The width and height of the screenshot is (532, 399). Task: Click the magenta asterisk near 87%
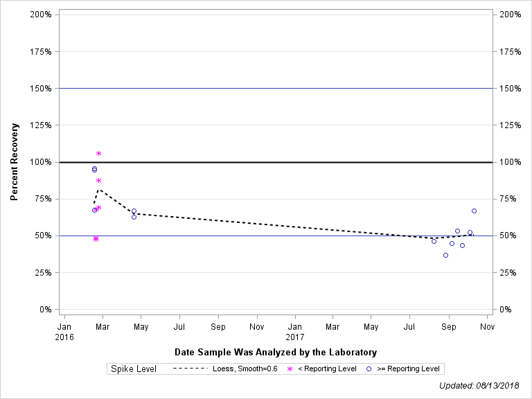click(99, 181)
